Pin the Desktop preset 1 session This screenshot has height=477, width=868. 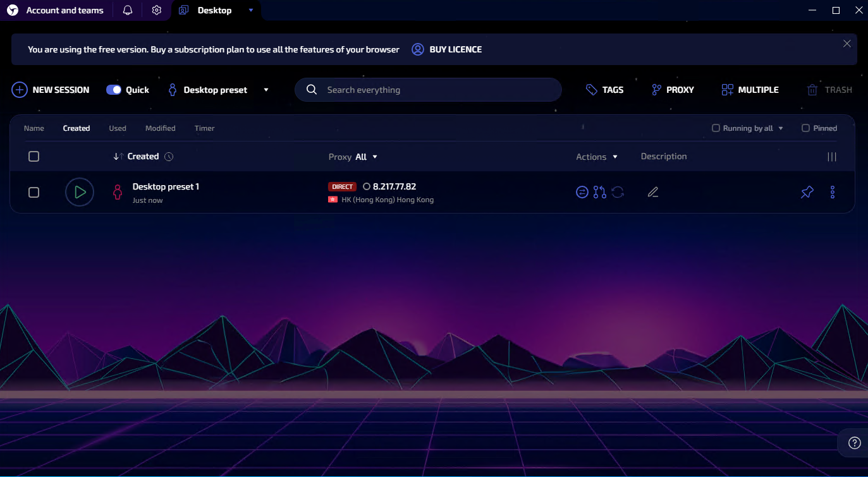point(807,192)
